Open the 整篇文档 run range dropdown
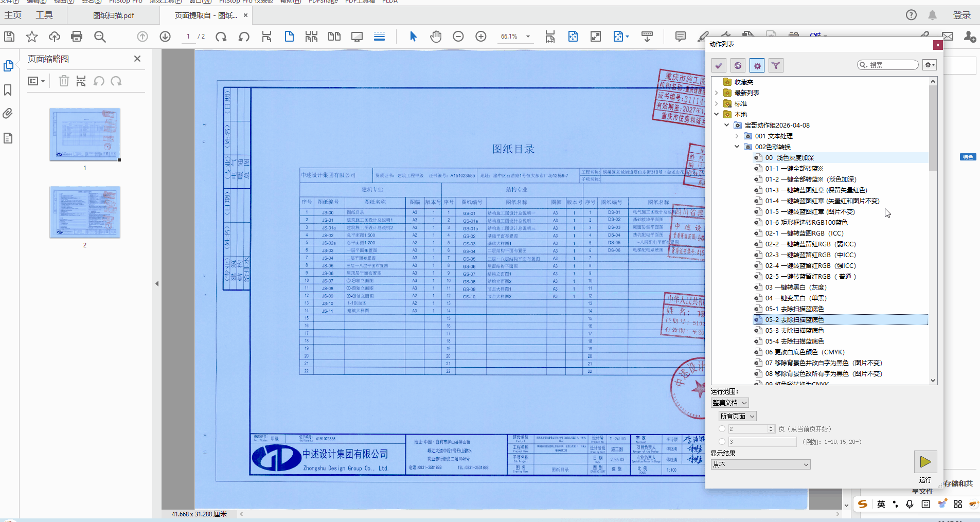This screenshot has width=980, height=522. pyautogui.click(x=729, y=403)
